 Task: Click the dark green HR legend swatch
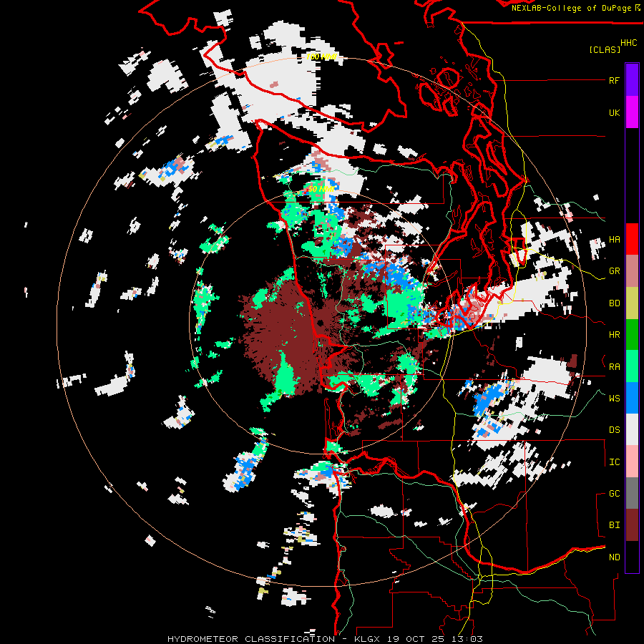coord(632,334)
